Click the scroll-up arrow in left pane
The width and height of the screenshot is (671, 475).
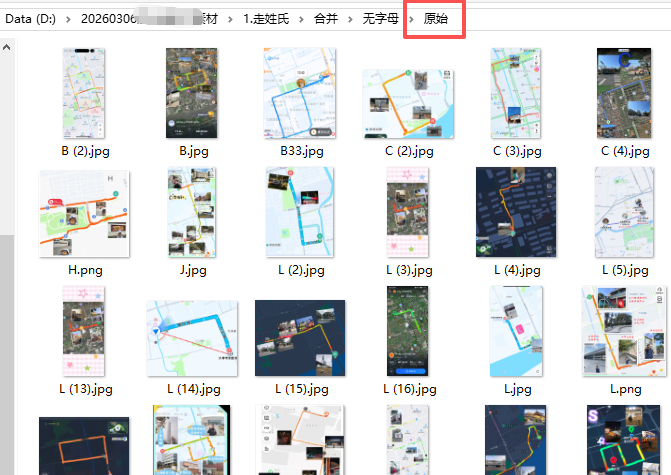point(6,48)
